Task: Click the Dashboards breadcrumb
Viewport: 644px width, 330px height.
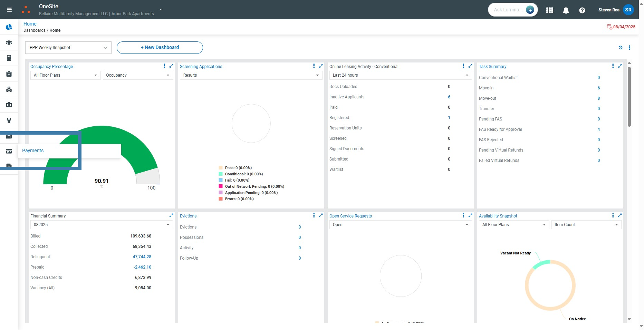Action: [35, 30]
